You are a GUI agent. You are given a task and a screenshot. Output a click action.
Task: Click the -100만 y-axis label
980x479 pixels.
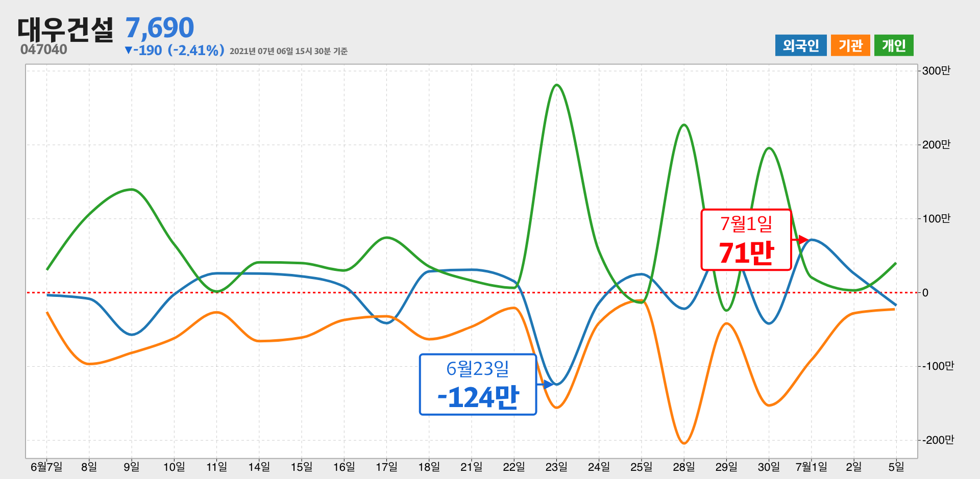(938, 366)
